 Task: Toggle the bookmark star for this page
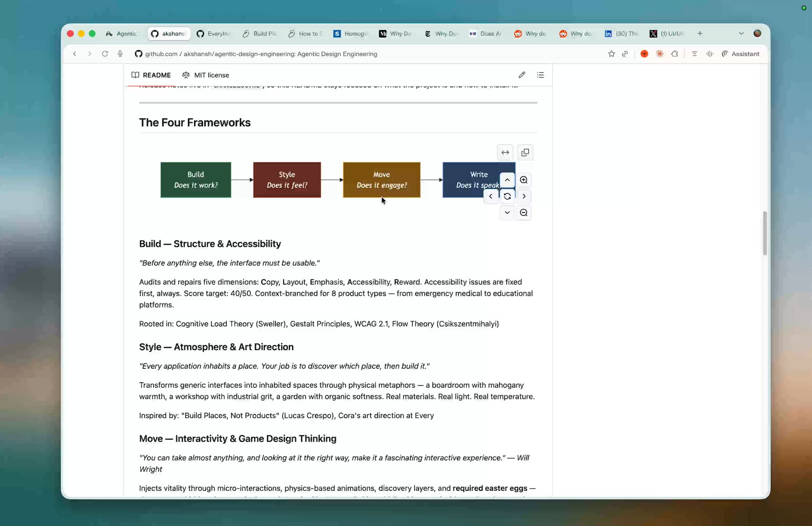point(612,54)
